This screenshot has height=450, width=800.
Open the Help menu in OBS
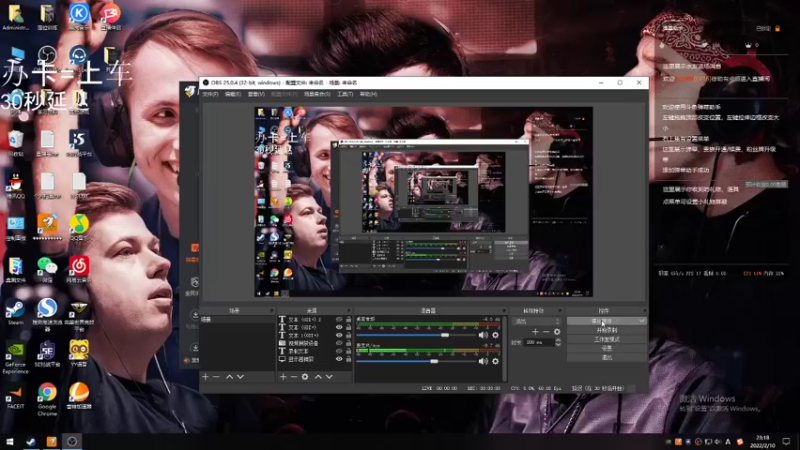(x=368, y=94)
